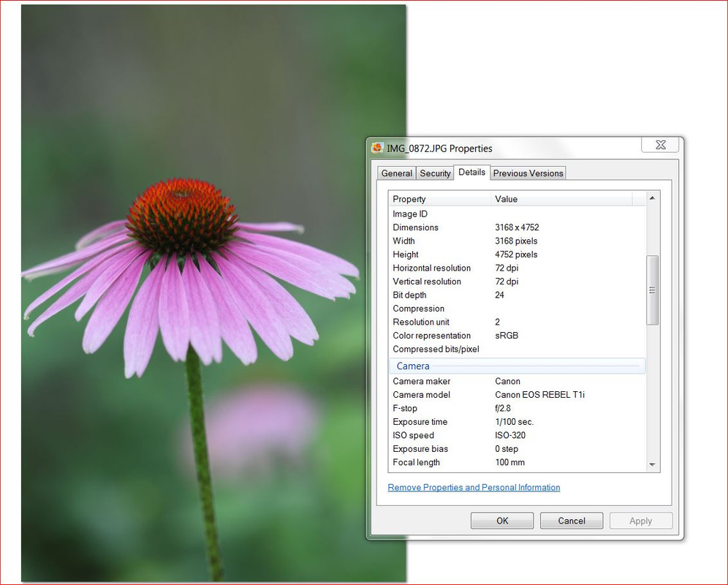
Task: Select the Vertical resolution row
Action: (x=517, y=282)
